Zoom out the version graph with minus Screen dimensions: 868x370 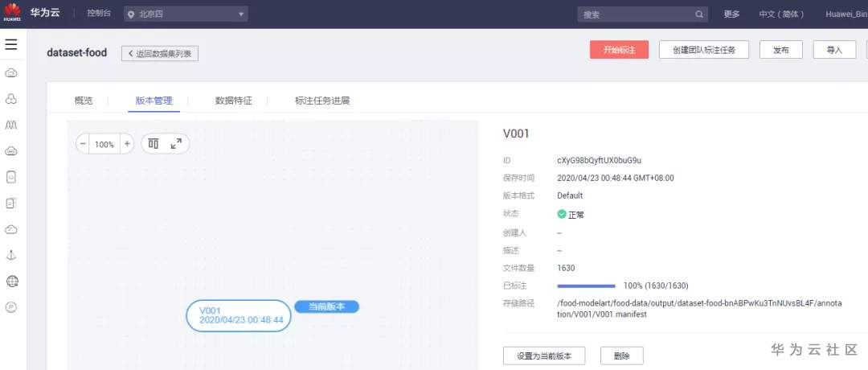click(x=83, y=144)
